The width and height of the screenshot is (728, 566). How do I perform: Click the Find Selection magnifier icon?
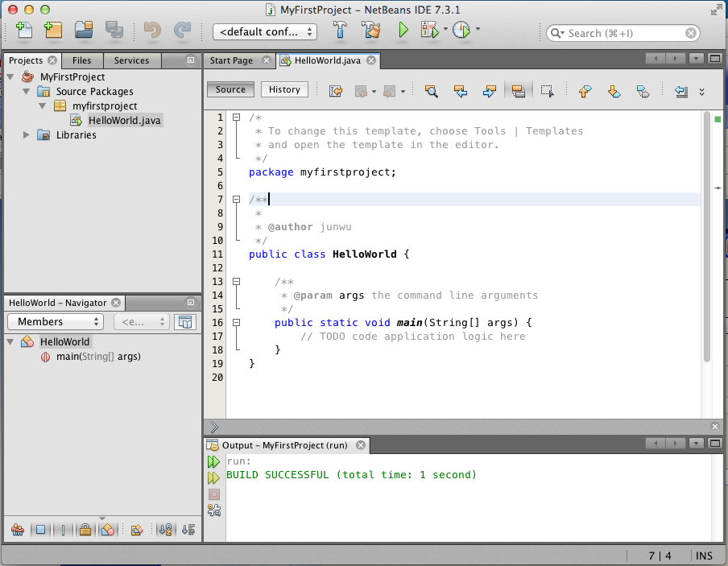(432, 91)
